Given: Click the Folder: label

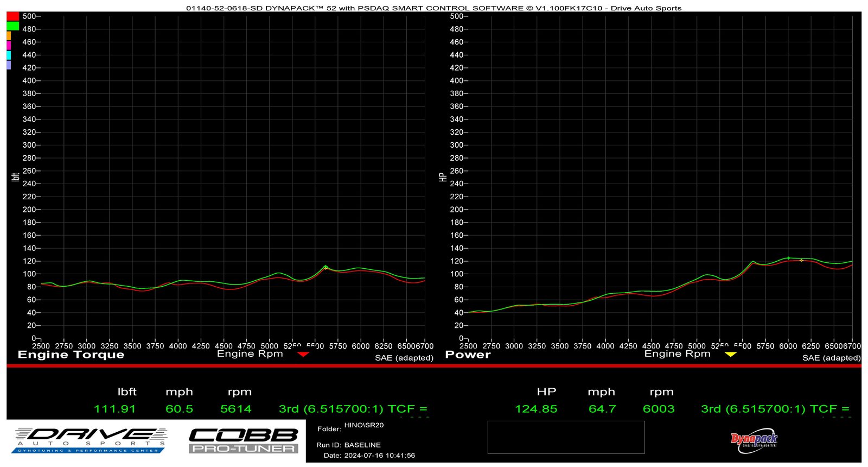Looking at the screenshot, I should tap(329, 429).
